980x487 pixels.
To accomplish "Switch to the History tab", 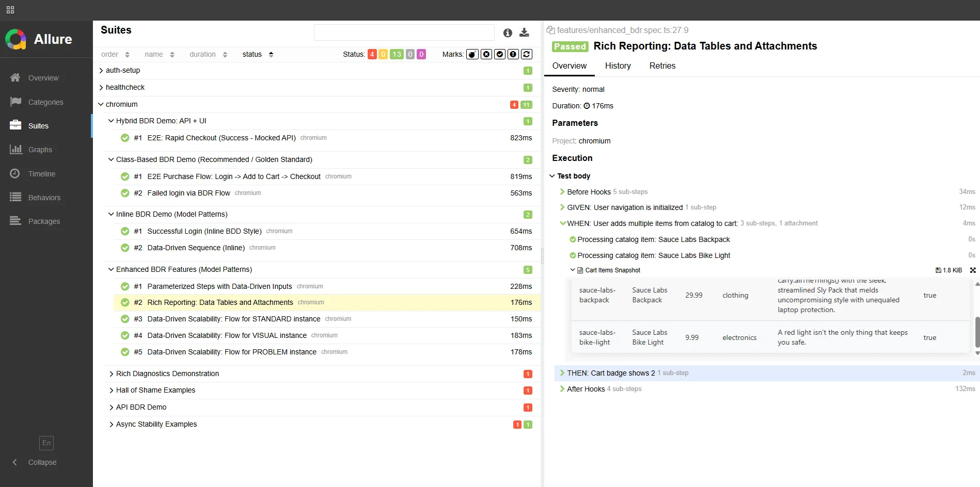I will (x=618, y=66).
